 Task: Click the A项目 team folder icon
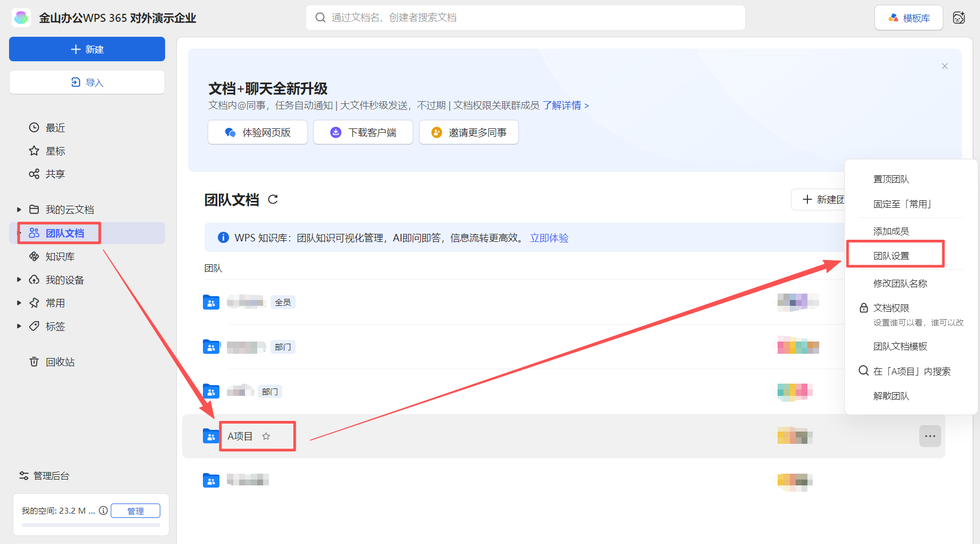(211, 436)
